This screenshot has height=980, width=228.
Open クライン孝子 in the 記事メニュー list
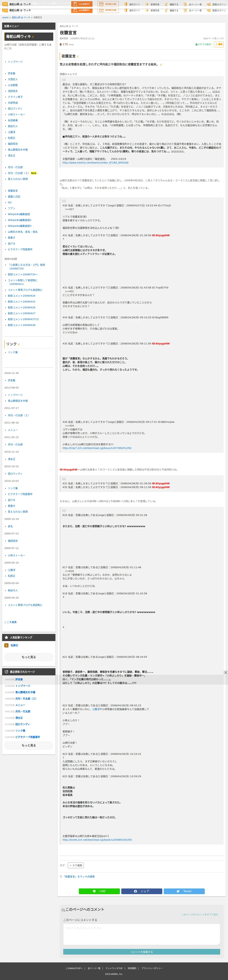click(15, 97)
